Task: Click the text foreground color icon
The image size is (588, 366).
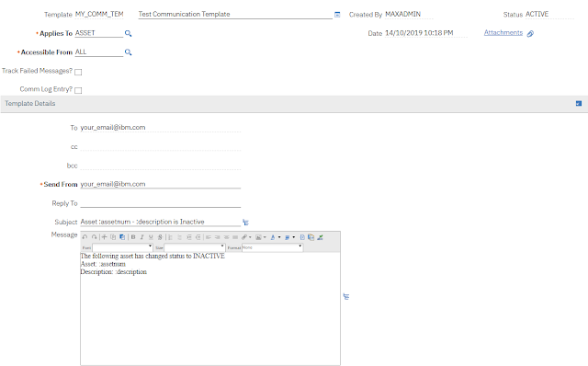Action: pos(273,237)
